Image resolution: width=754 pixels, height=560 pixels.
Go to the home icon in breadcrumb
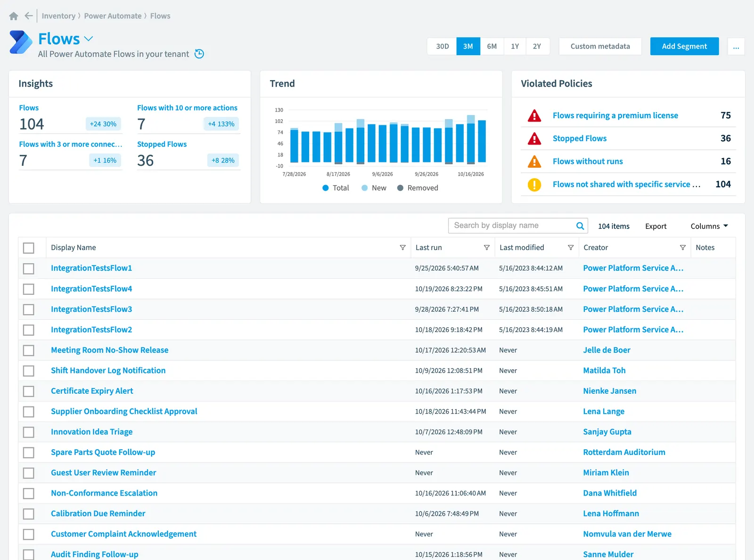click(x=14, y=16)
